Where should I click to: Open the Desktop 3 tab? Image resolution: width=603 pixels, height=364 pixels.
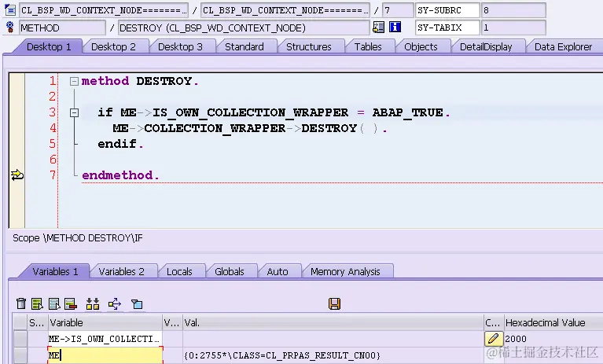point(180,47)
